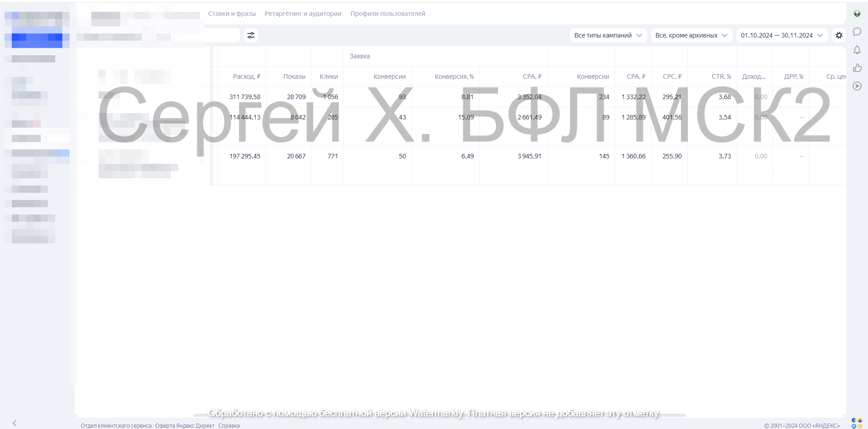Open the alien avatar profile icon
Screen dimensions: 868x429
coord(857,14)
